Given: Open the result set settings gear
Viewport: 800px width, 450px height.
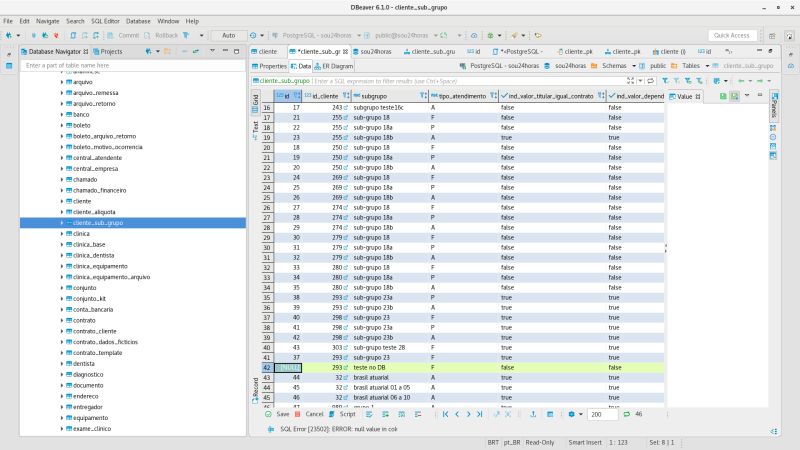Looking at the screenshot, I should (x=571, y=414).
